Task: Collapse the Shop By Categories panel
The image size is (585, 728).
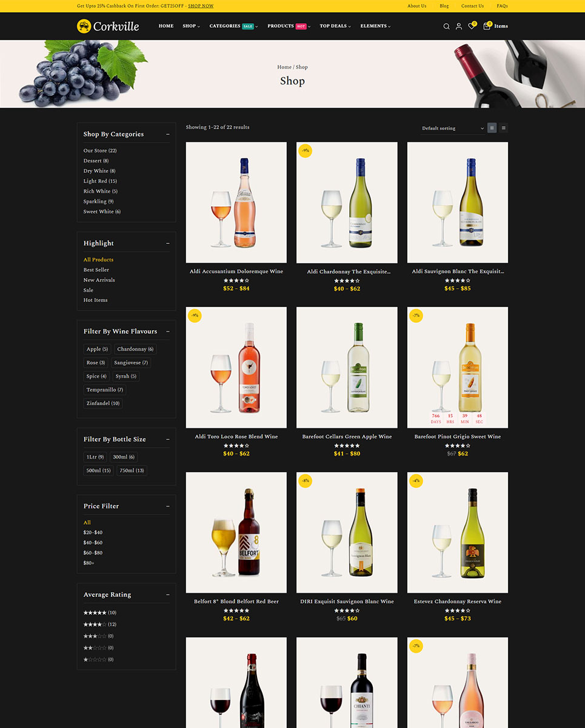Action: (168, 134)
